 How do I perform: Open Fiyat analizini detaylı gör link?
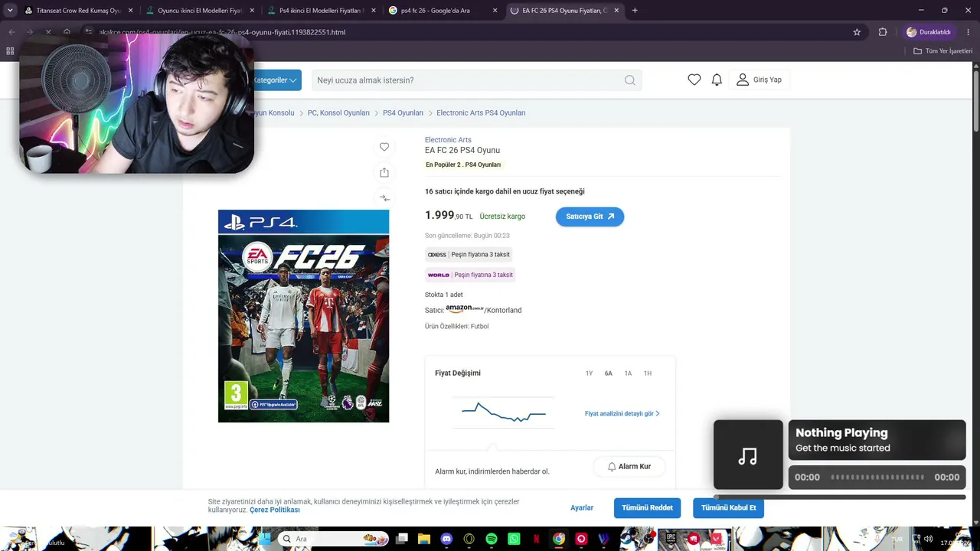coord(622,414)
